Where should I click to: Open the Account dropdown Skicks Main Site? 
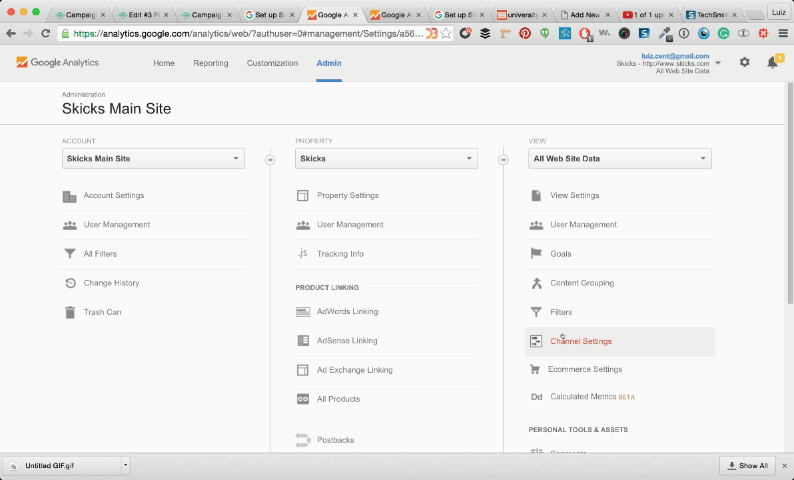pyautogui.click(x=153, y=158)
